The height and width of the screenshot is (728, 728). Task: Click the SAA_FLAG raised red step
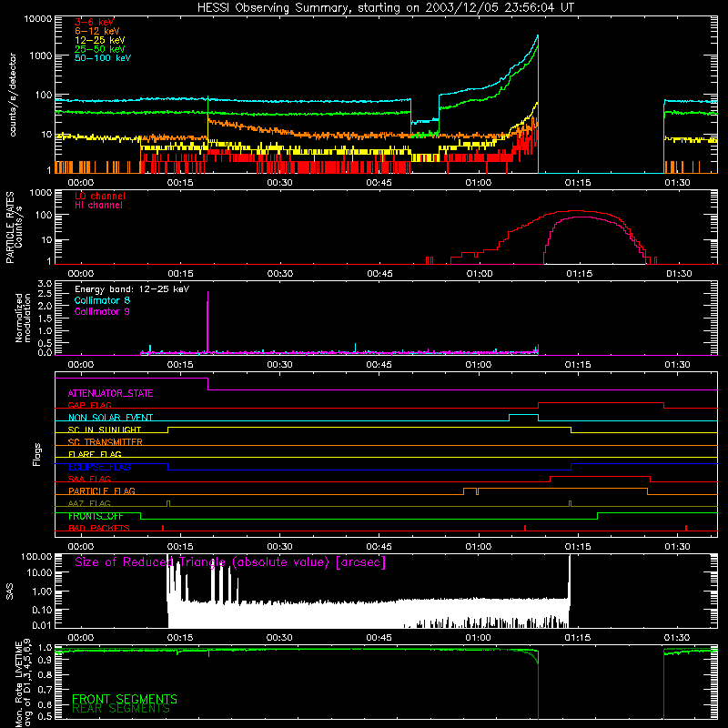click(x=600, y=476)
